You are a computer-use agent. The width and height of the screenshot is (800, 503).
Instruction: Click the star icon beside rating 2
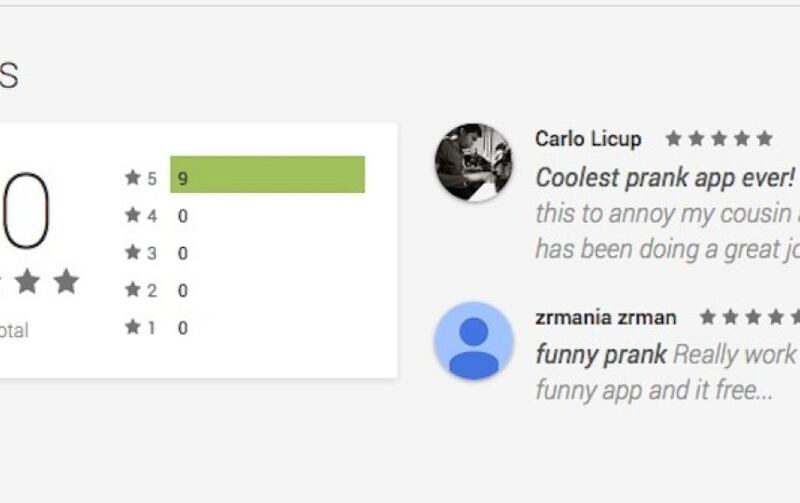coord(133,290)
